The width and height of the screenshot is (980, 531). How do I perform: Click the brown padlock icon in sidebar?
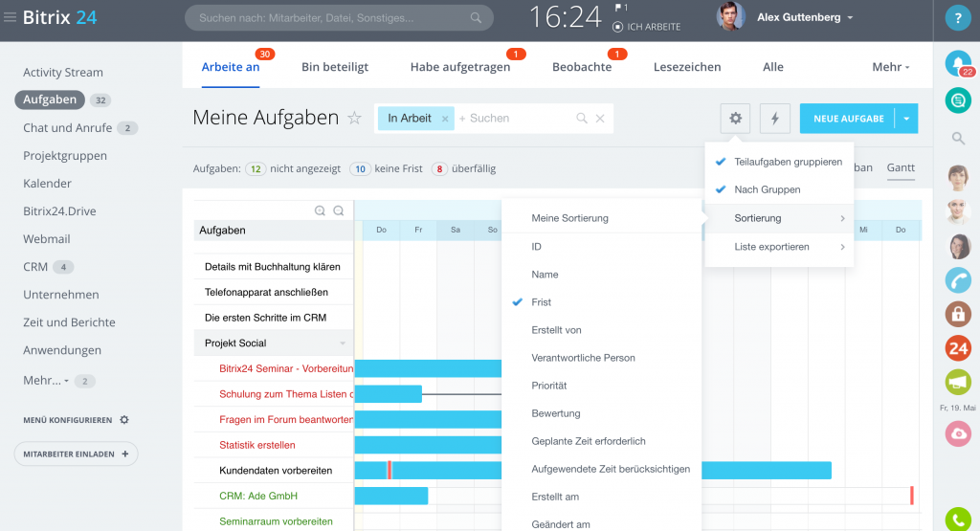957,314
